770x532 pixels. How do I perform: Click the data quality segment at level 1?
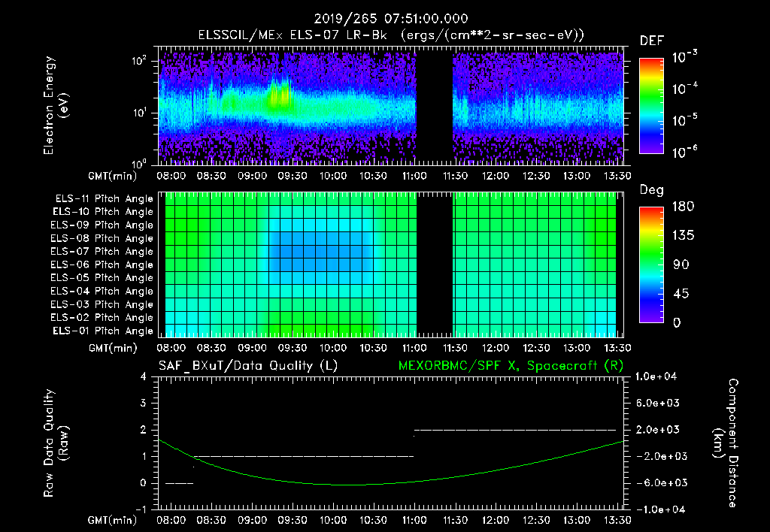[x=304, y=456]
